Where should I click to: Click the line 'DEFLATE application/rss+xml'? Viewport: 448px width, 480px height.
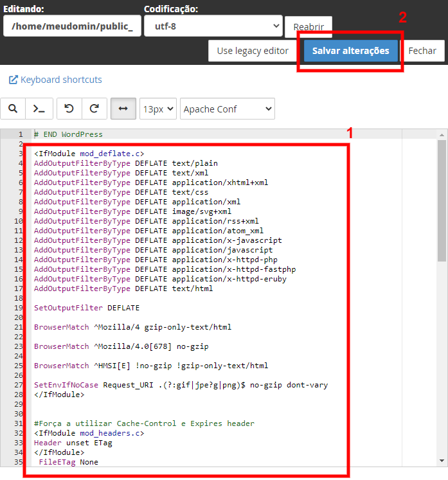[x=147, y=221]
